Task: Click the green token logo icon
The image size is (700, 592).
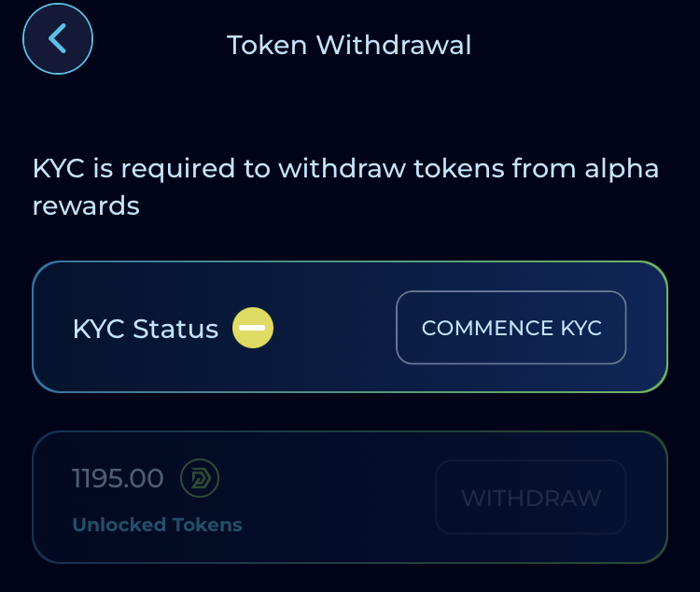Action: pyautogui.click(x=200, y=478)
